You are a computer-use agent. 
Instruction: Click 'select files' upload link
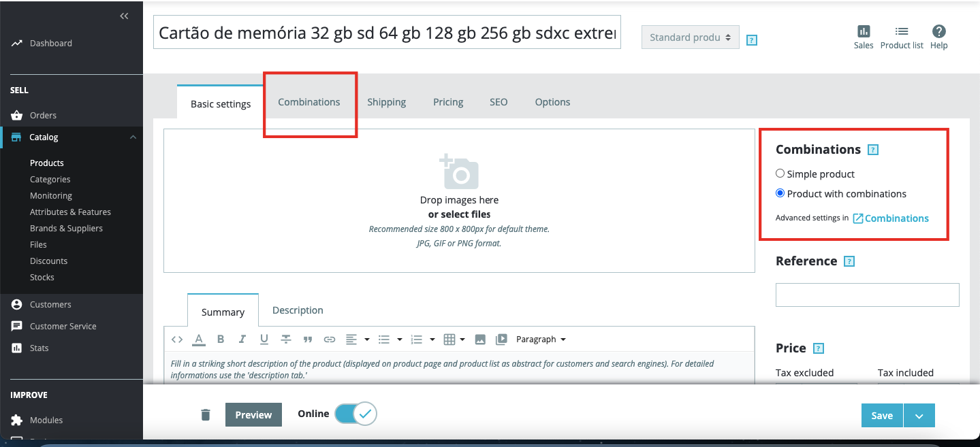point(459,214)
